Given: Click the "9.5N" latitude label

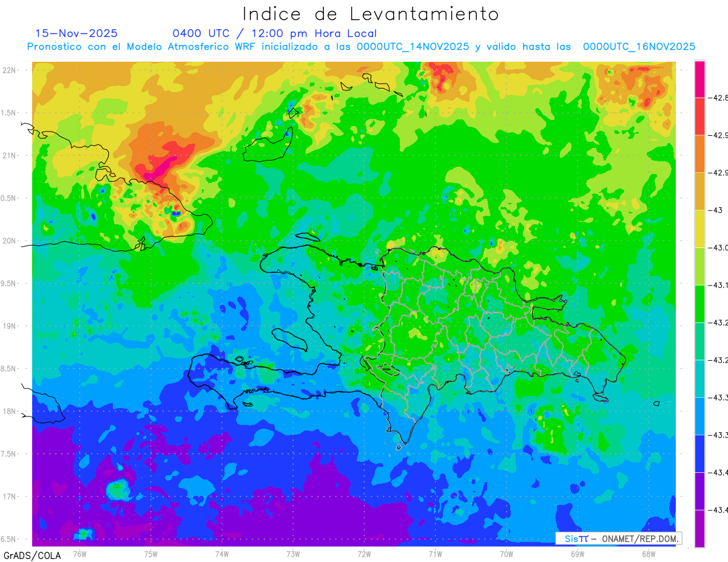Looking at the screenshot, I should coord(8,283).
